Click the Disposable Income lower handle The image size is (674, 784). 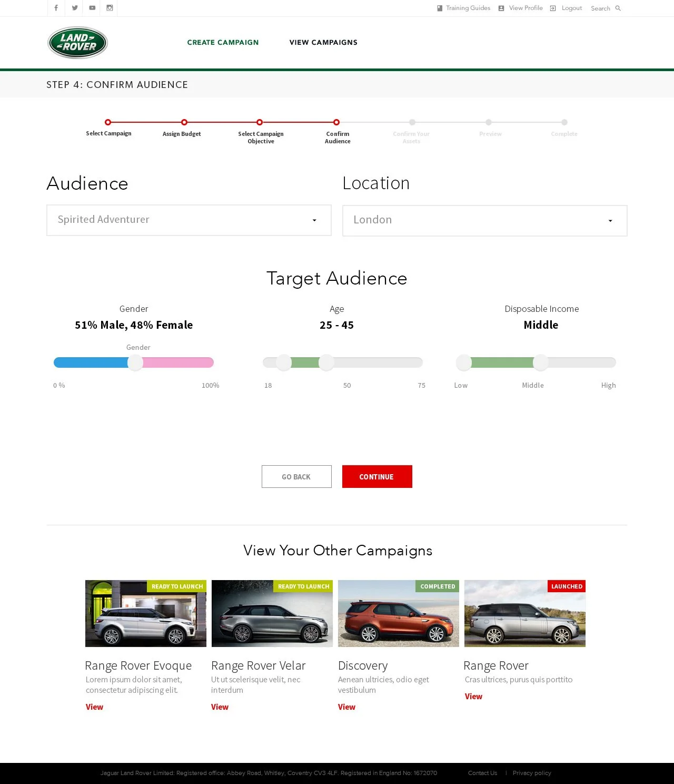(464, 362)
